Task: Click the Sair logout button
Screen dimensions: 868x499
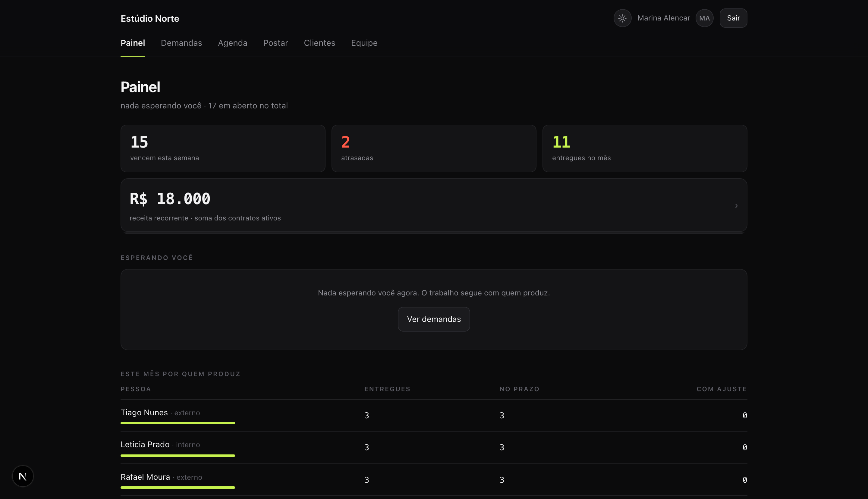Action: (733, 18)
